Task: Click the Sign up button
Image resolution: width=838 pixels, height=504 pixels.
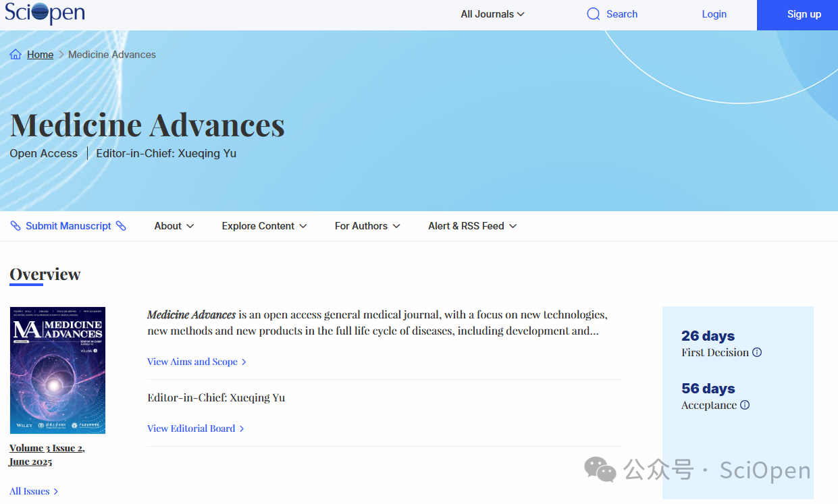Action: tap(803, 13)
